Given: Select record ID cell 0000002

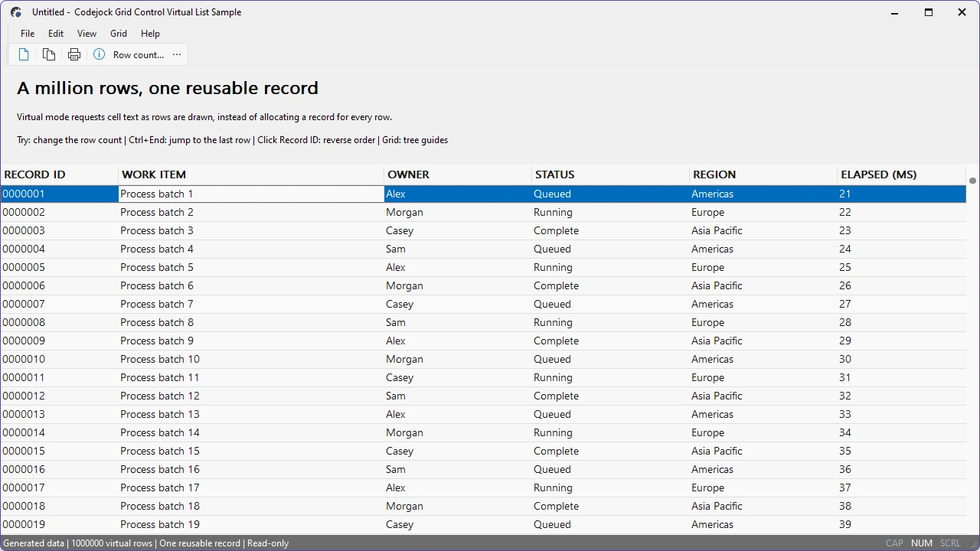Looking at the screenshot, I should click(x=60, y=212).
